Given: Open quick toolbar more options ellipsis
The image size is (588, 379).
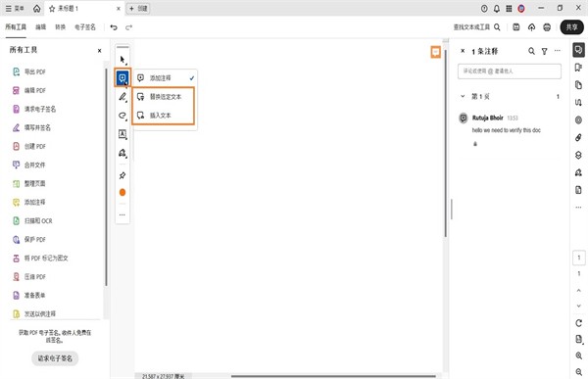Looking at the screenshot, I should pos(122,214).
